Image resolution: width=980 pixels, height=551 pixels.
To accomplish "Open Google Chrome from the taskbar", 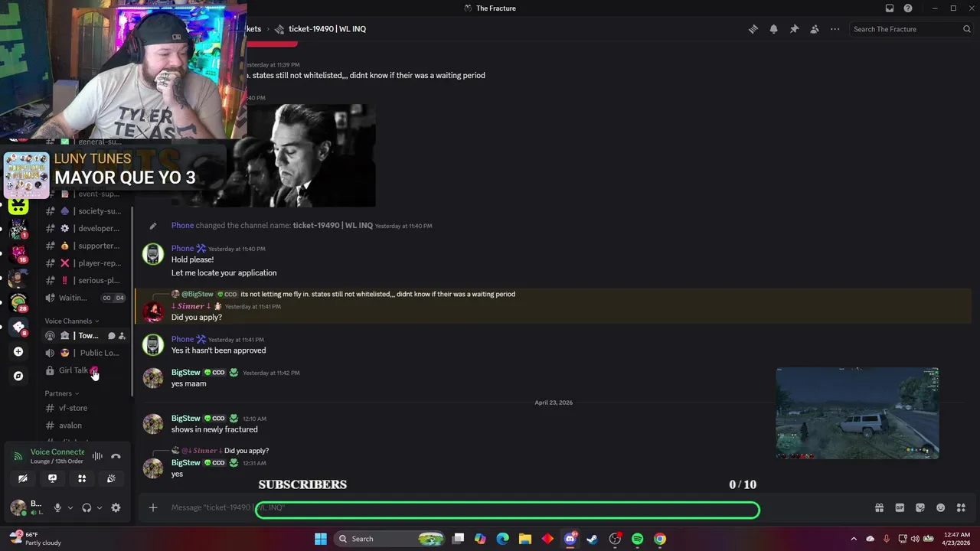I will (659, 539).
